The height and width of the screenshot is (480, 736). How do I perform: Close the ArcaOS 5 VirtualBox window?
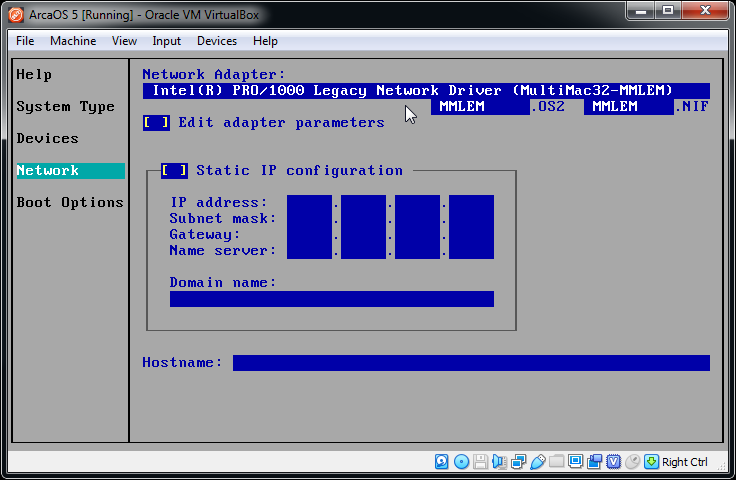point(705,11)
